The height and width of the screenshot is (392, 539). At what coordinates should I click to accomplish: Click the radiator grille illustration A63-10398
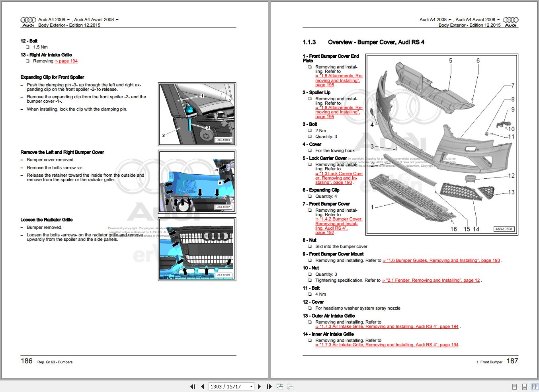click(197, 249)
